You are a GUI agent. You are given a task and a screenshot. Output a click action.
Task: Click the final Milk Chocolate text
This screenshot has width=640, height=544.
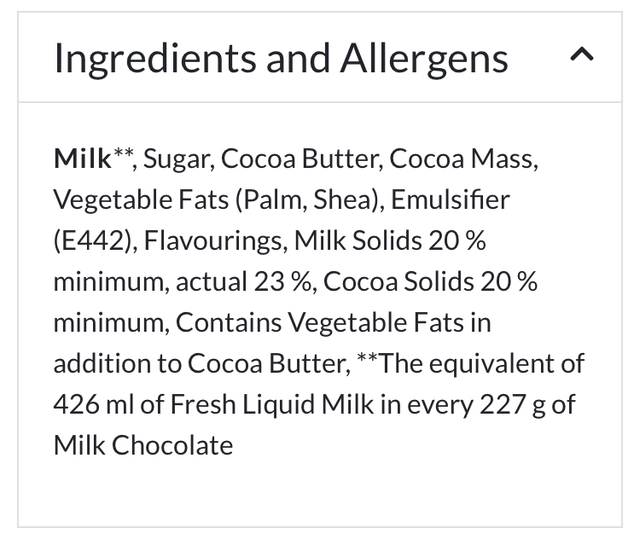[143, 445]
